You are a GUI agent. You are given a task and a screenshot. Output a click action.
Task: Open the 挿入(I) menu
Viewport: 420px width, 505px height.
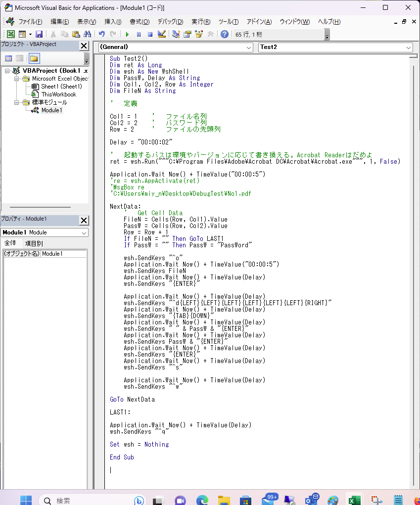[x=113, y=22]
